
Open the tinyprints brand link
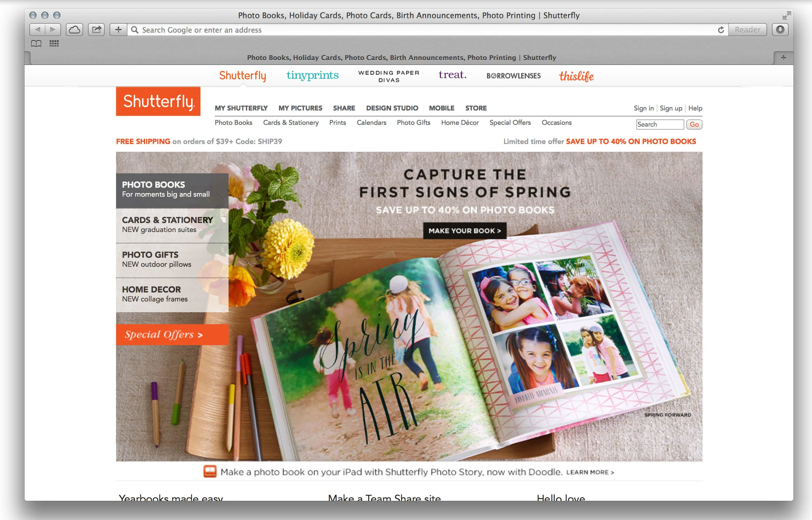tap(312, 75)
